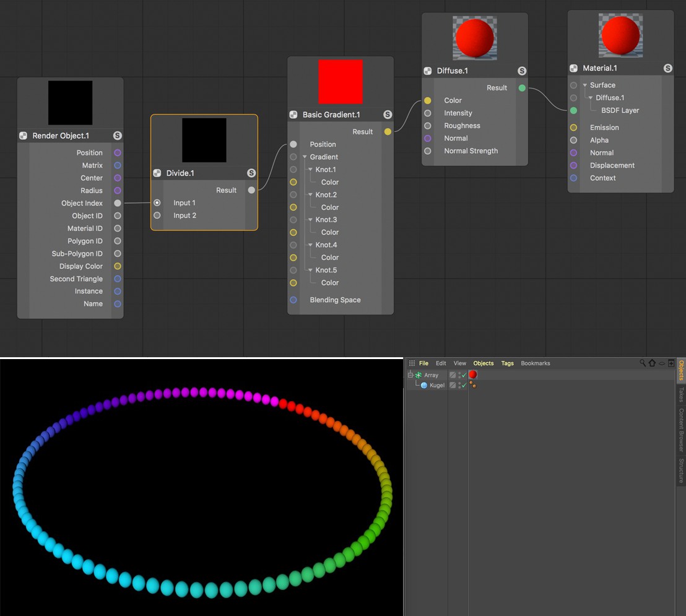Select the Input 1 port radio on Divide.1
The height and width of the screenshot is (616, 686).
tap(157, 202)
